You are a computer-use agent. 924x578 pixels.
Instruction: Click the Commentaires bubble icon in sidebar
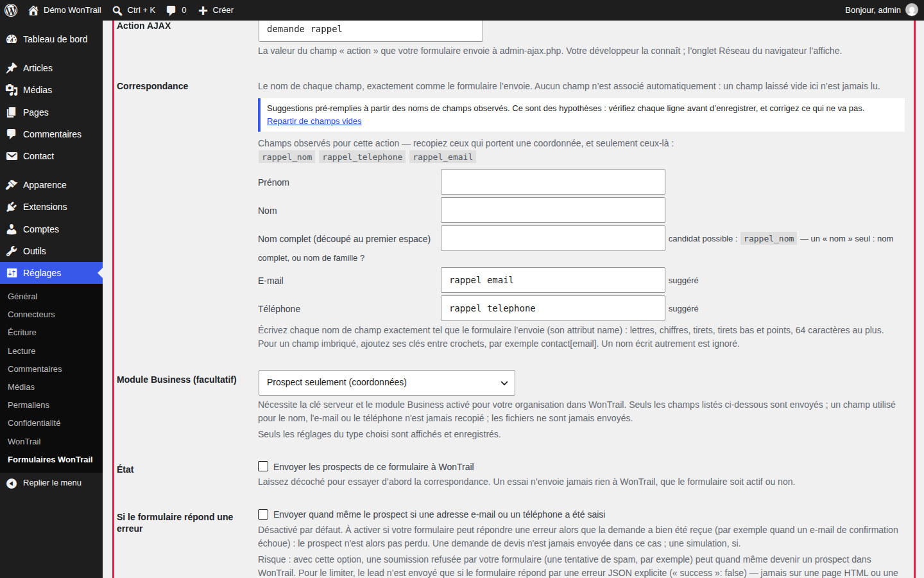point(12,134)
